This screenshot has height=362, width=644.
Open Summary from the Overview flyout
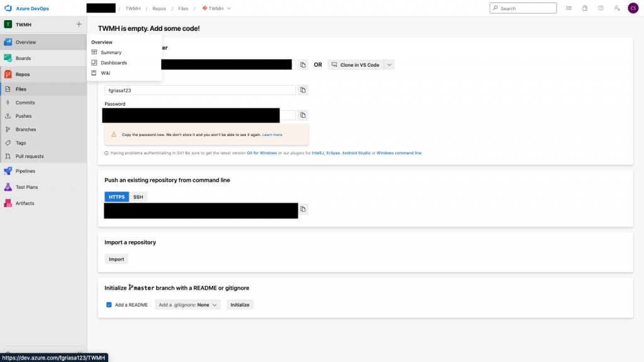(x=124, y=52)
